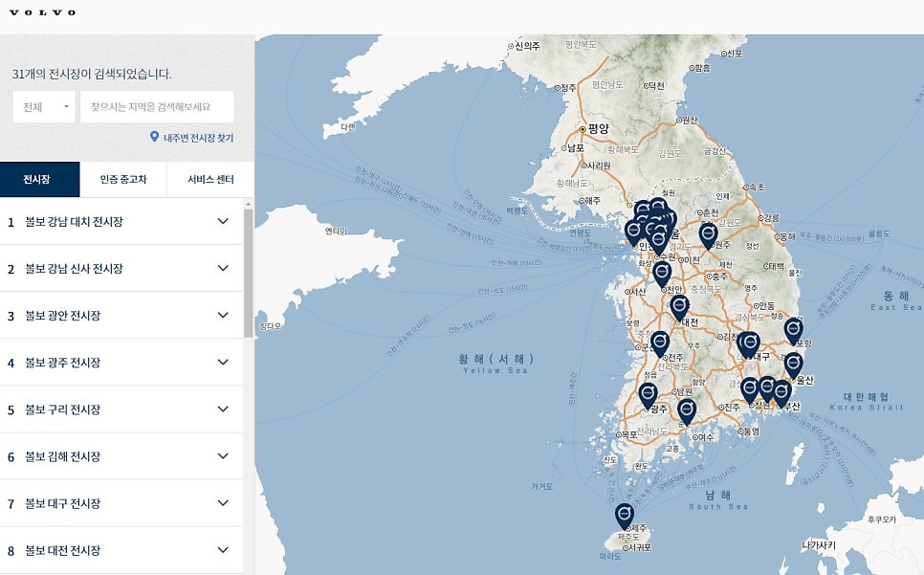Click the Volvo map pin at 울산

tap(793, 365)
